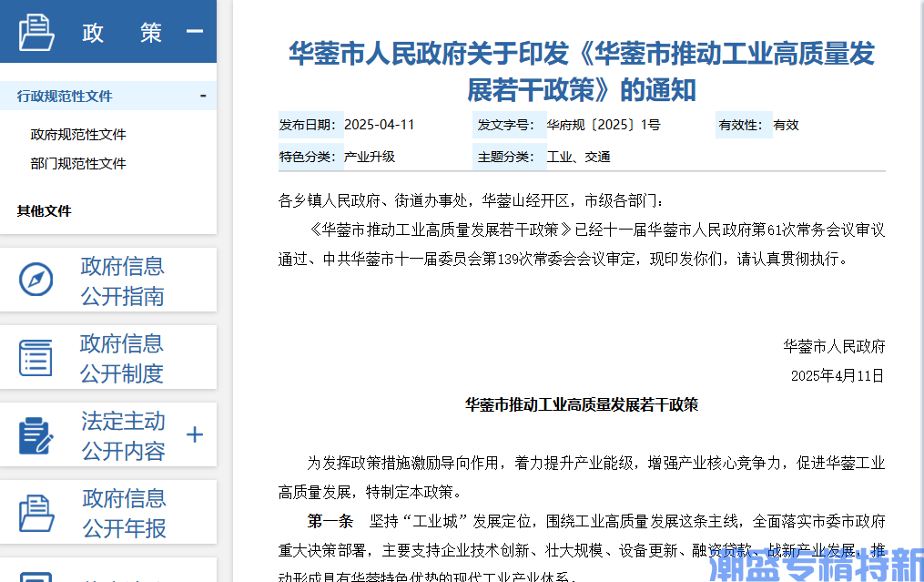This screenshot has height=582, width=924.
Task: Click the publish date 2025-04-11
Action: tap(379, 125)
